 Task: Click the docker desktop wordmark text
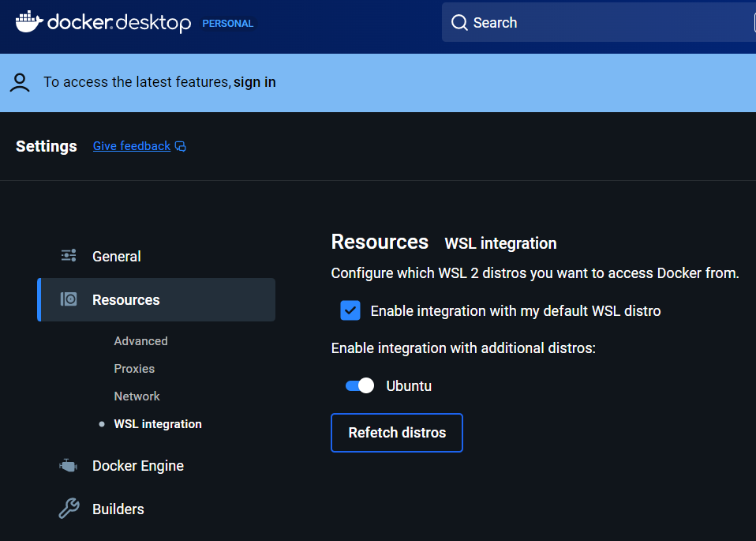[119, 22]
